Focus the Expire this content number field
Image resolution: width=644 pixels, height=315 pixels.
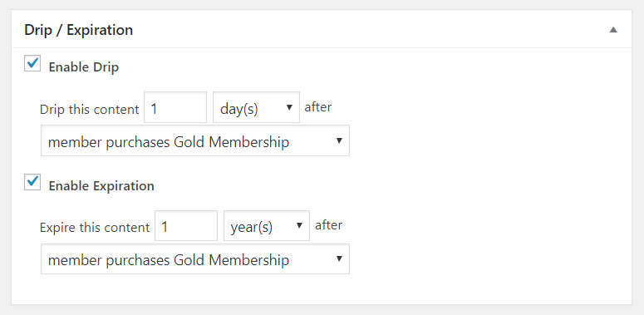(x=186, y=225)
